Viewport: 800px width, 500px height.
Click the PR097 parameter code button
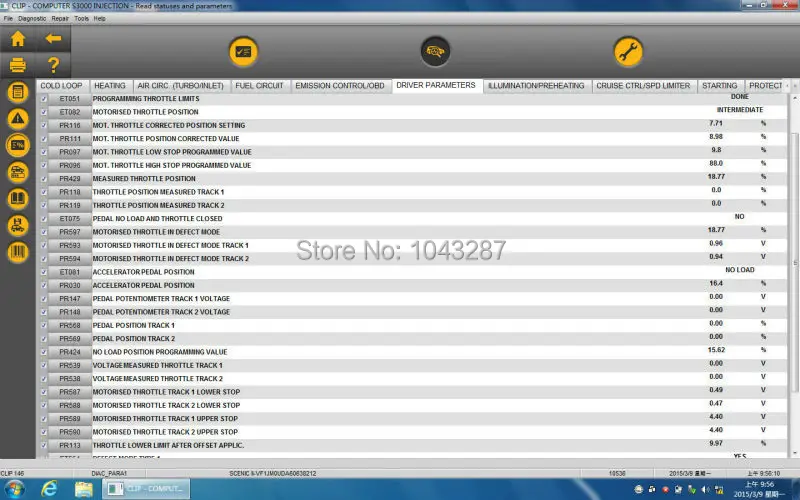70,152
